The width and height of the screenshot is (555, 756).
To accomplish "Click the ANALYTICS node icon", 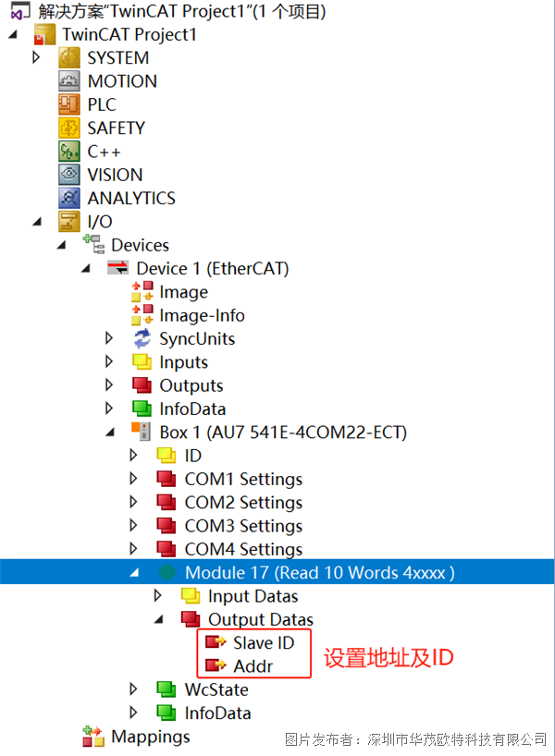I will point(69,198).
